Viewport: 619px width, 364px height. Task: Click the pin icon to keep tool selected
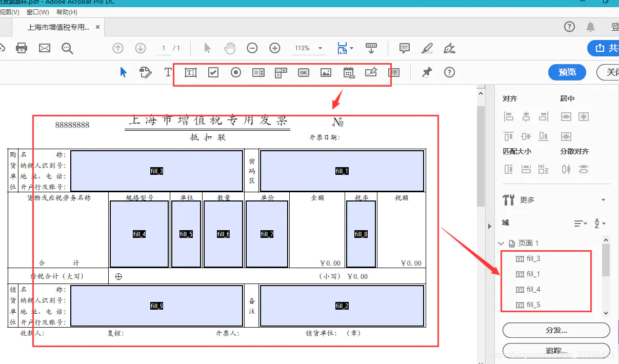[427, 72]
